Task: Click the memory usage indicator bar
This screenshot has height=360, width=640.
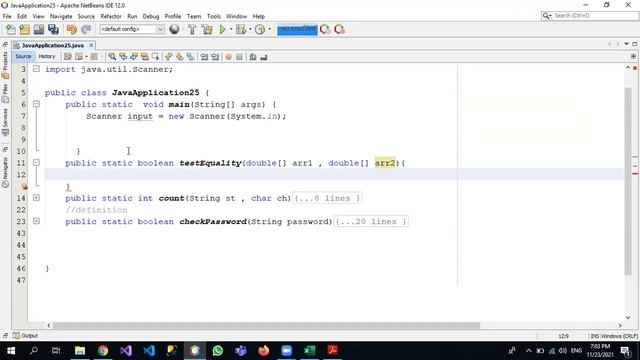Action: [297, 30]
